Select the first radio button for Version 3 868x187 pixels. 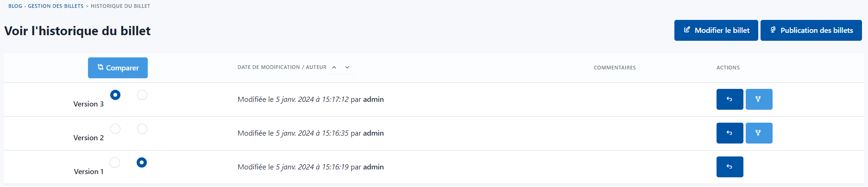coord(115,95)
